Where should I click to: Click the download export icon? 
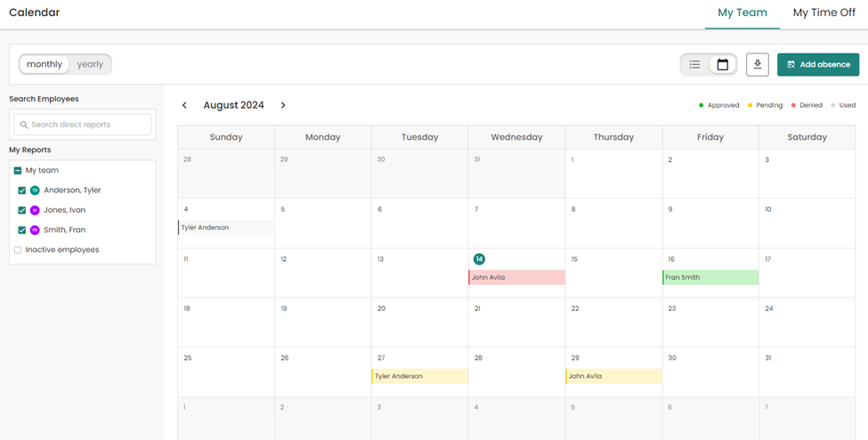pyautogui.click(x=758, y=64)
